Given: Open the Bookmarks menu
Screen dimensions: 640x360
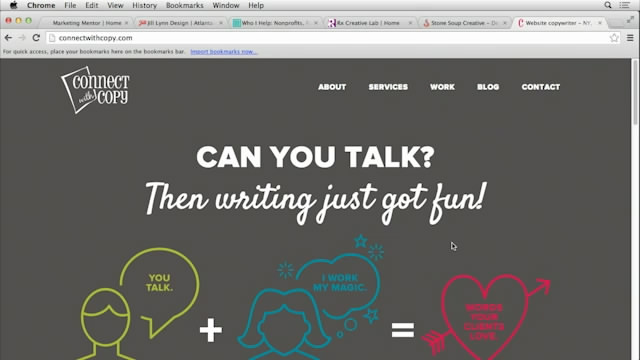Looking at the screenshot, I should point(184,5).
